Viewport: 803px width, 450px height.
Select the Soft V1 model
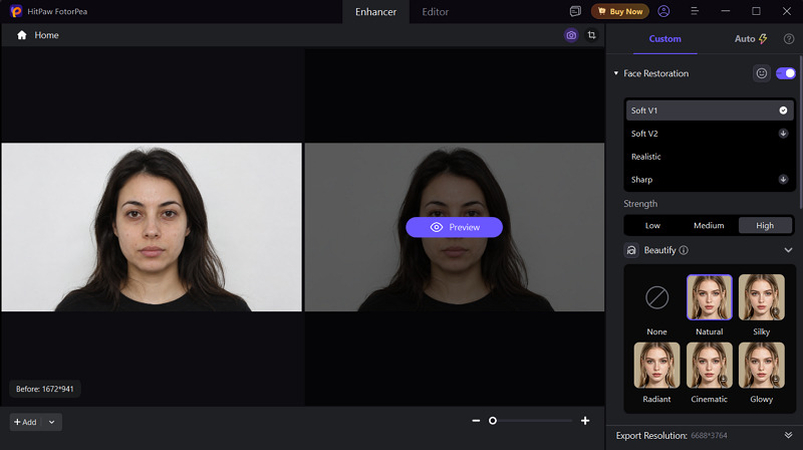tap(709, 111)
